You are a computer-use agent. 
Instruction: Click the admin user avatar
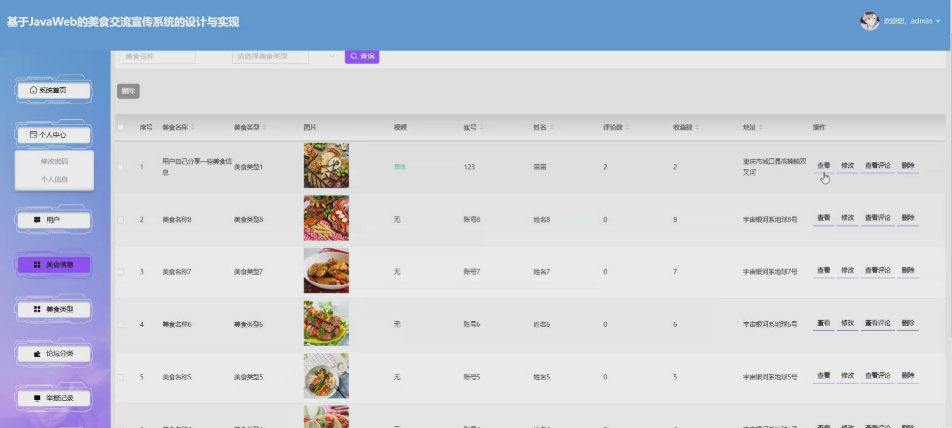pyautogui.click(x=869, y=21)
